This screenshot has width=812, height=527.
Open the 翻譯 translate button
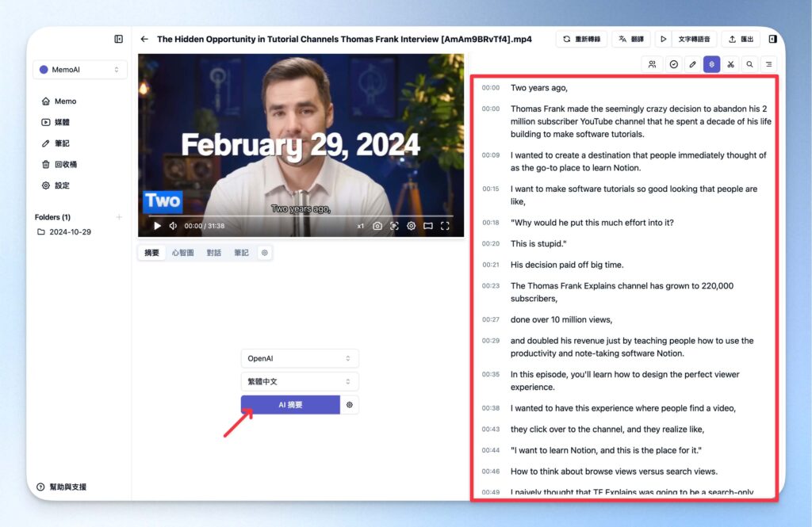pyautogui.click(x=631, y=39)
